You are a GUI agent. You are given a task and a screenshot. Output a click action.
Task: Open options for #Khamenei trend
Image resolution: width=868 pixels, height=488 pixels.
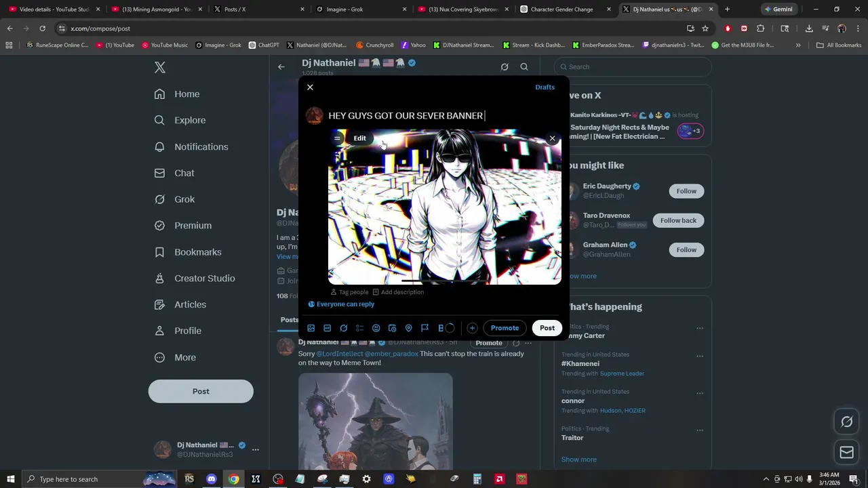click(700, 356)
